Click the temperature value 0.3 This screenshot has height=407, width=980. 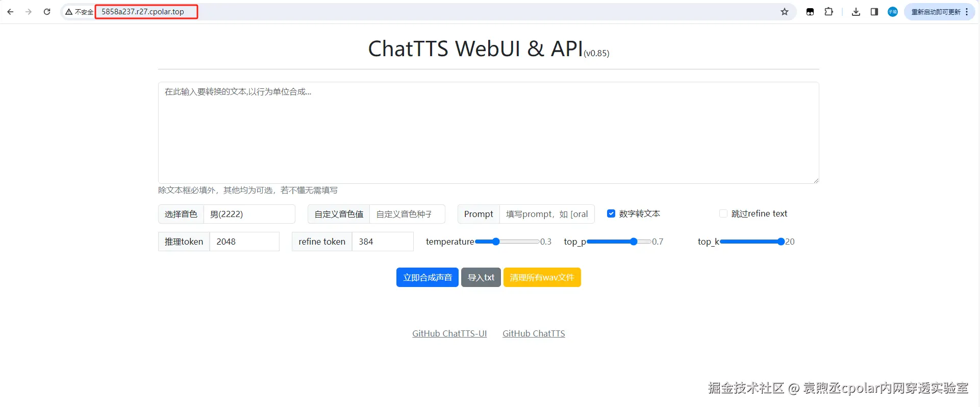(x=546, y=242)
